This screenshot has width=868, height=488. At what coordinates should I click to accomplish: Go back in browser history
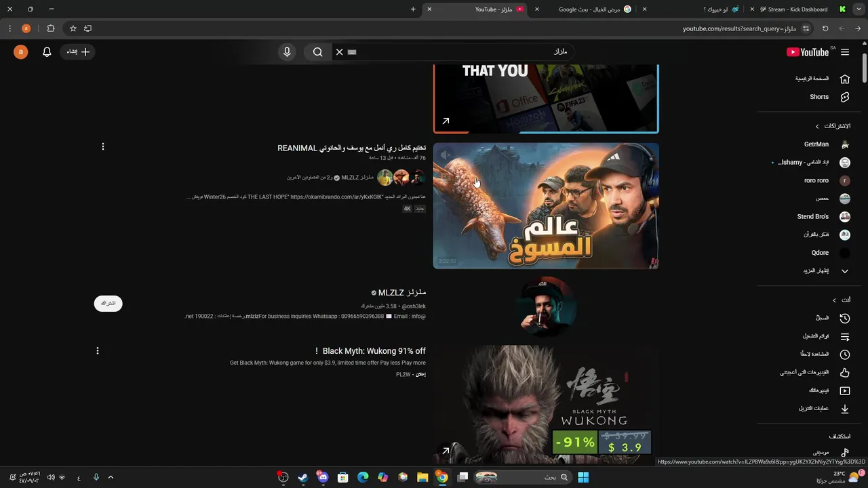[x=858, y=28]
